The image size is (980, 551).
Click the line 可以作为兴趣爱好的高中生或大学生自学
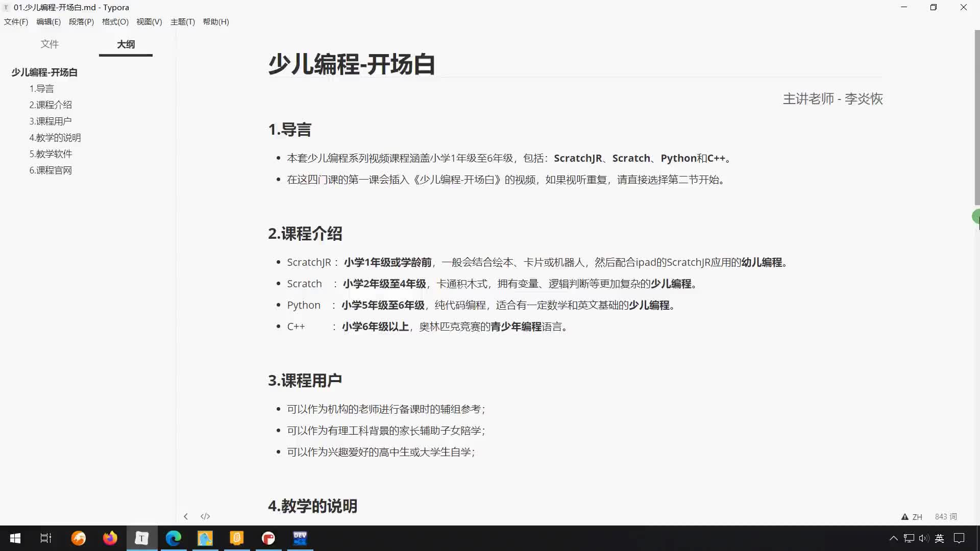click(381, 452)
